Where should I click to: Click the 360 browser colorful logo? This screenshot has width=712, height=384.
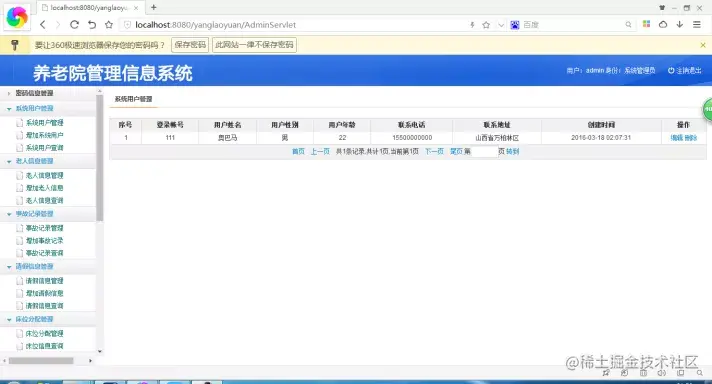[17, 17]
